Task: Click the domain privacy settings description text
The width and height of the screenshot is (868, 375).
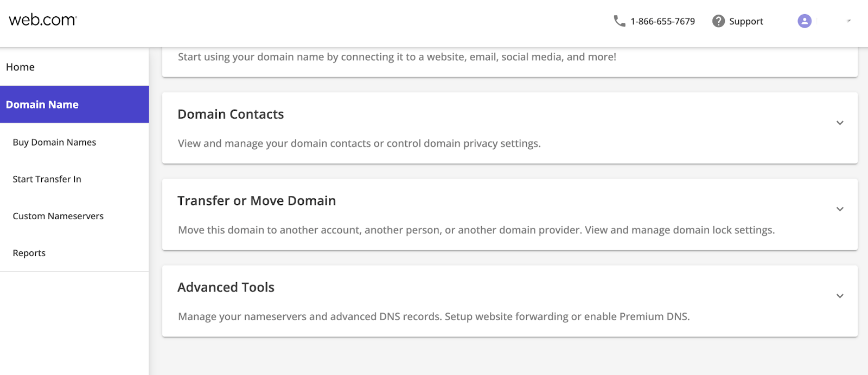Action: tap(359, 143)
